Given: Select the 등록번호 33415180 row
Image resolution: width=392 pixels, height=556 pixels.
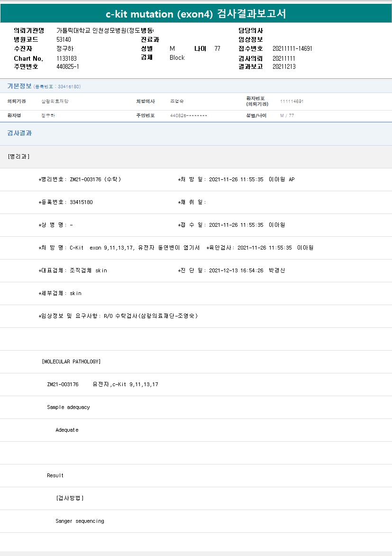Looking at the screenshot, I should 65,202.
